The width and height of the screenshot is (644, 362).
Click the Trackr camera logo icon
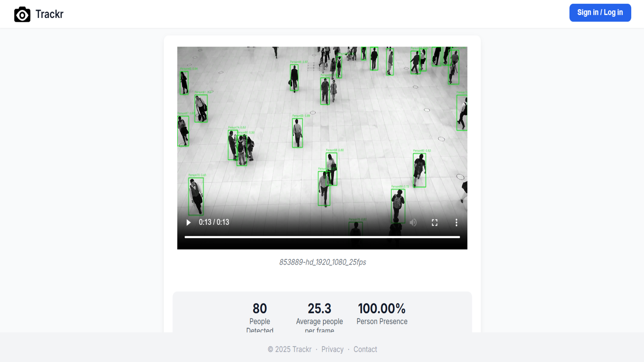[22, 14]
